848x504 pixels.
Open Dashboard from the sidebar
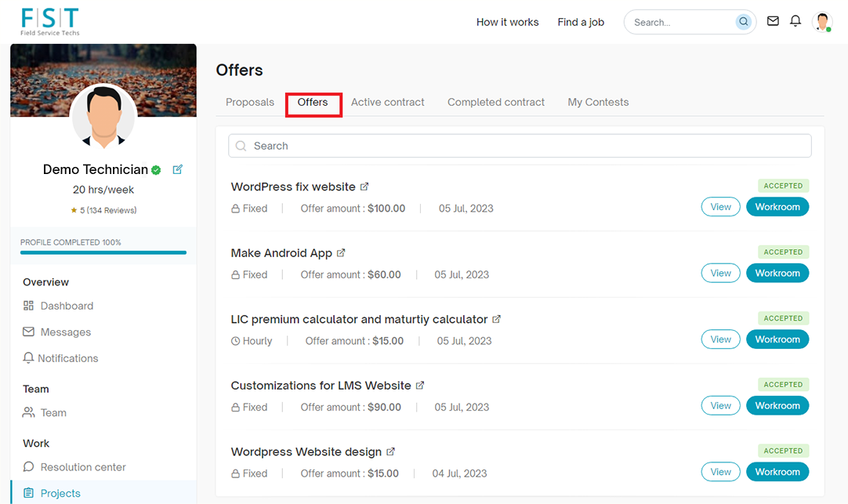click(67, 306)
